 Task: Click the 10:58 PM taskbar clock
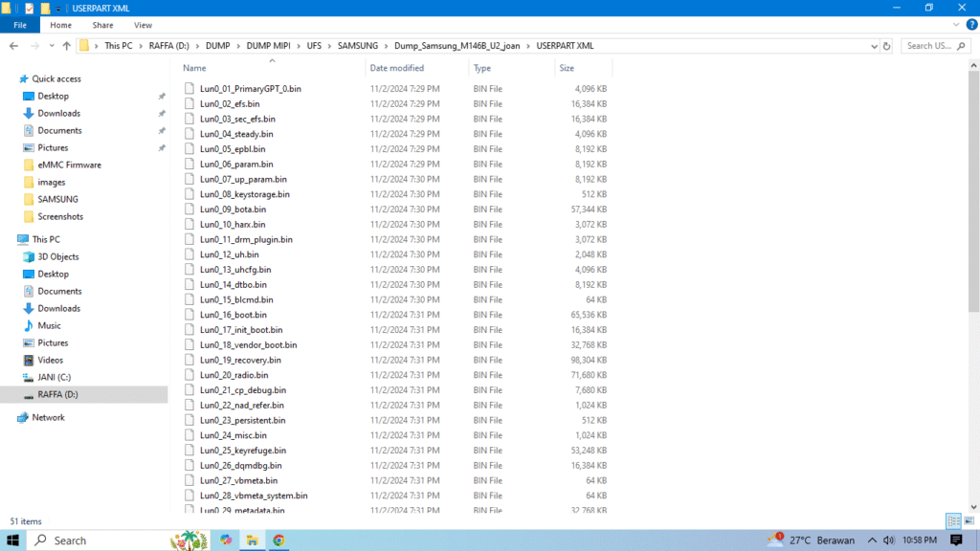point(920,540)
